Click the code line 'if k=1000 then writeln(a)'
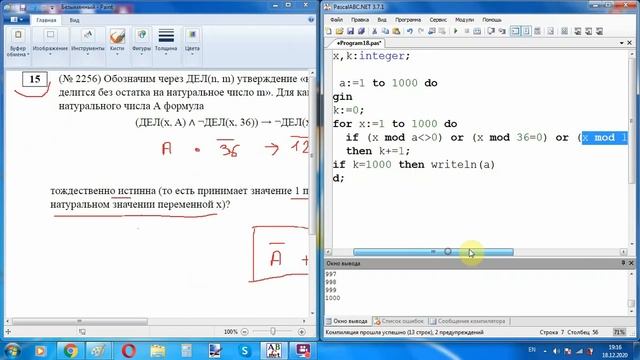Screen dimensions: 640x360 click(x=413, y=164)
